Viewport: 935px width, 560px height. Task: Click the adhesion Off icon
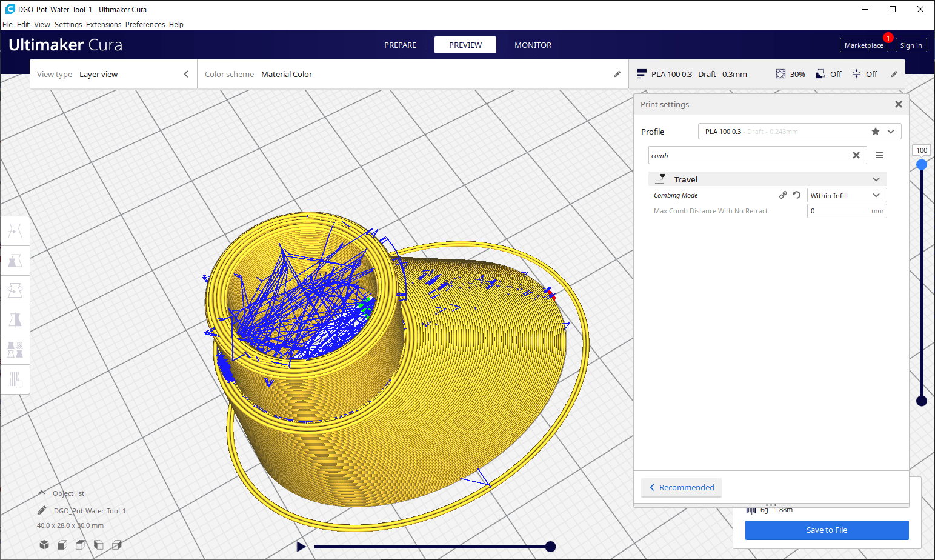856,74
